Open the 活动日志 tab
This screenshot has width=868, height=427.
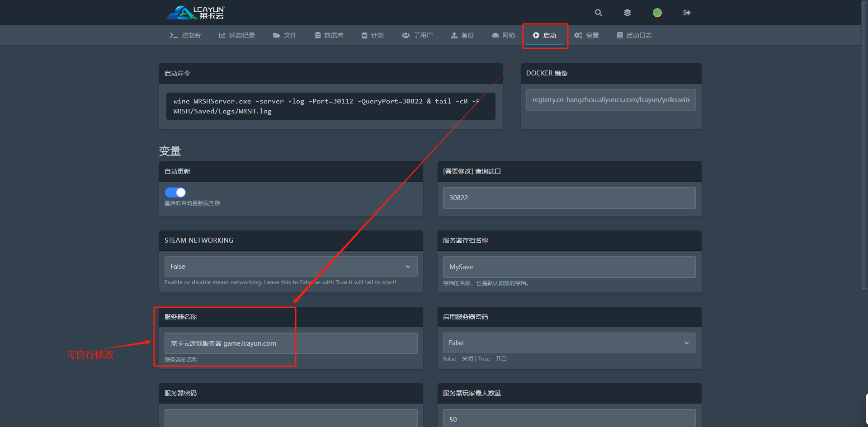(x=634, y=35)
